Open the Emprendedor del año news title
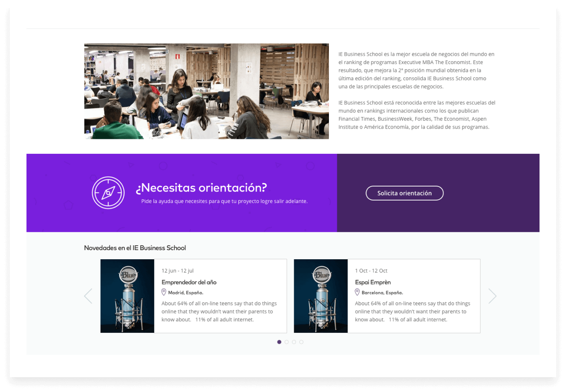Viewport: 566px width, 392px height. (189, 282)
